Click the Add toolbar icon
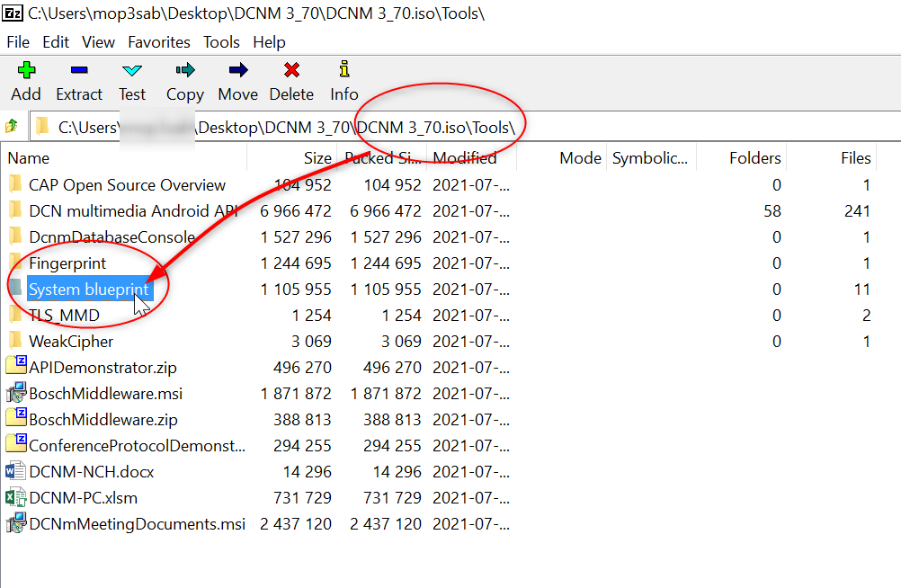Image resolution: width=901 pixels, height=588 pixels. coord(25,80)
